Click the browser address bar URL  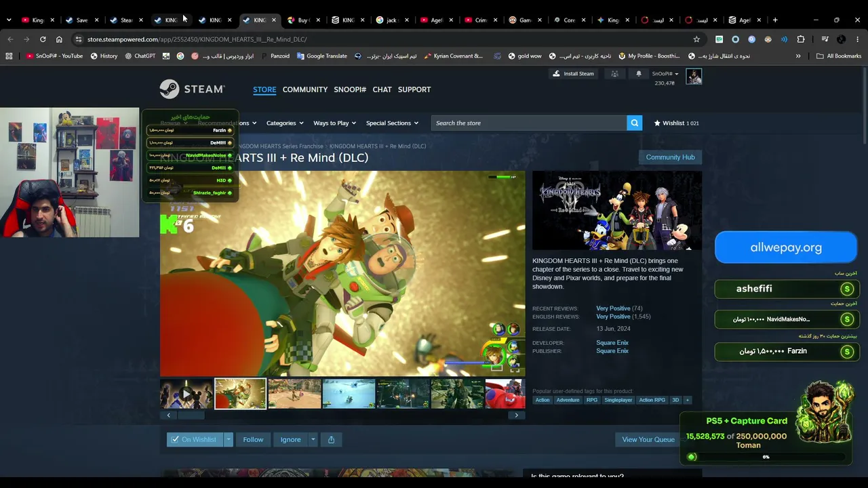tap(197, 39)
